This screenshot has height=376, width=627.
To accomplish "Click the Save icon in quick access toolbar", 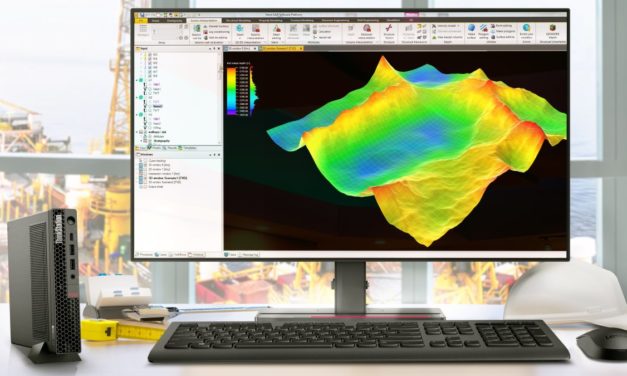I will (x=142, y=15).
